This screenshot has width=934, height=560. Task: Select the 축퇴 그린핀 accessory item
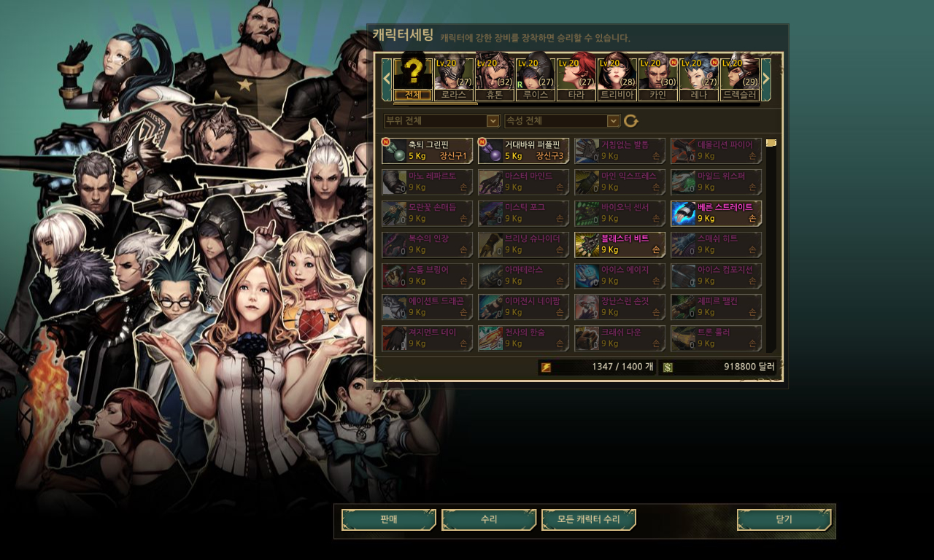pos(428,151)
